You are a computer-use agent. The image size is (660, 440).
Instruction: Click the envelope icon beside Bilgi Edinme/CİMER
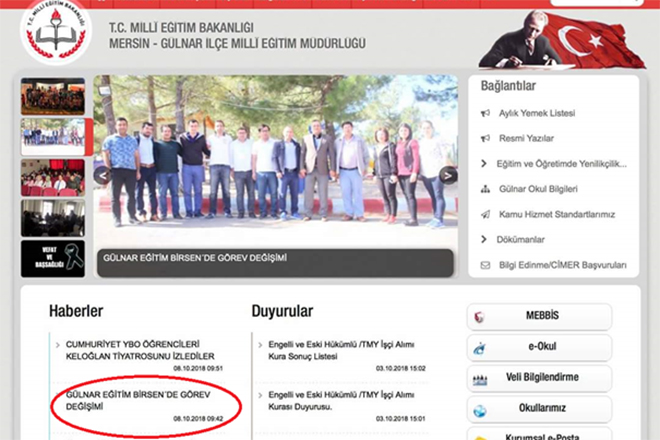pyautogui.click(x=485, y=265)
